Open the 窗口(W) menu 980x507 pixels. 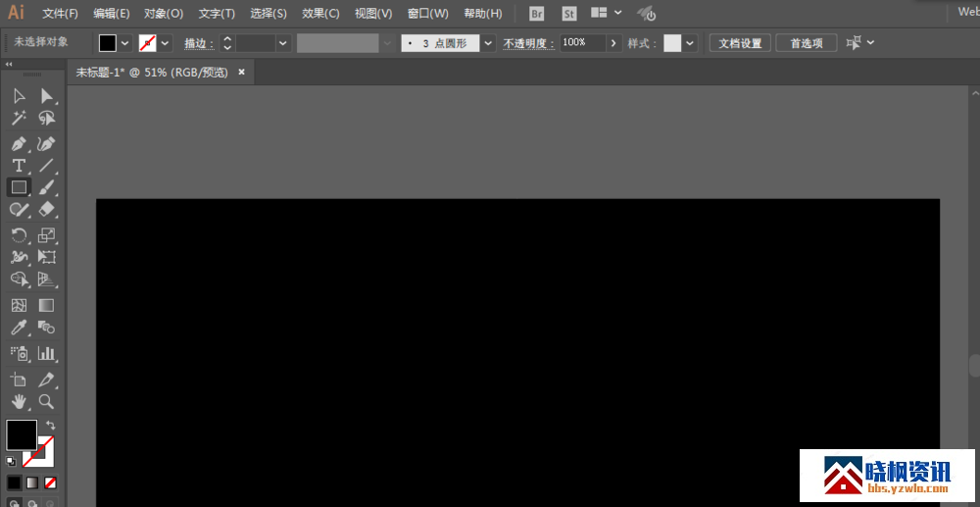coord(427,14)
